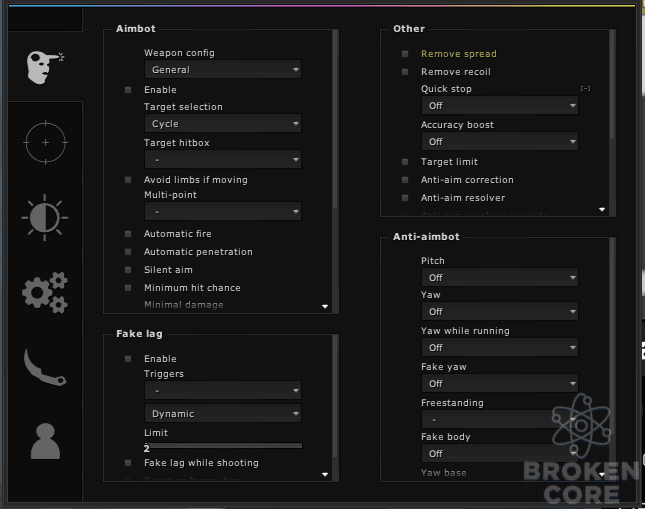
Task: Toggle Anti-aim correction checkbox
Action: point(405,180)
